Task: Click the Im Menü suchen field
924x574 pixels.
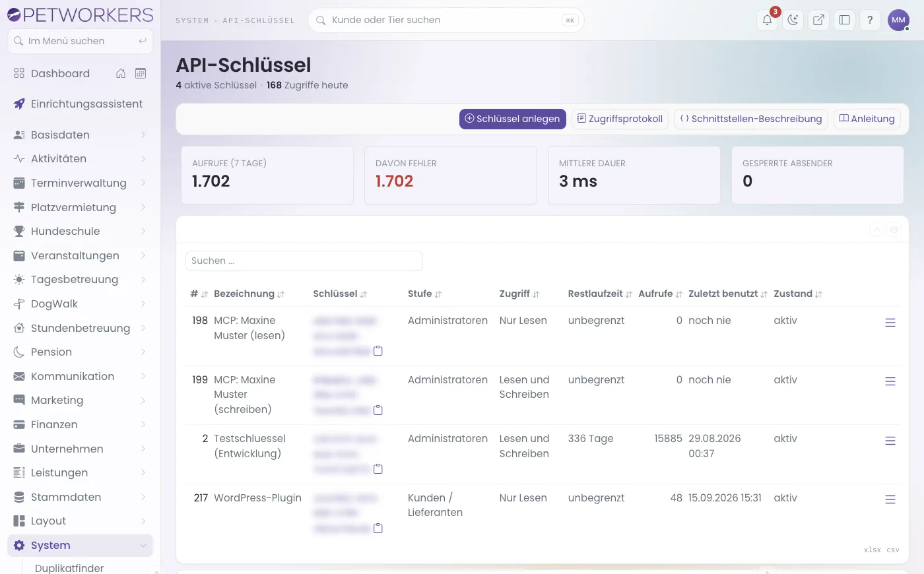Action: pos(80,41)
